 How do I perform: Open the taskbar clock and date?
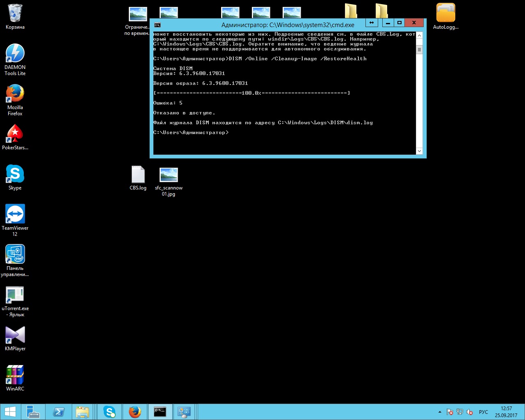[x=506, y=412]
